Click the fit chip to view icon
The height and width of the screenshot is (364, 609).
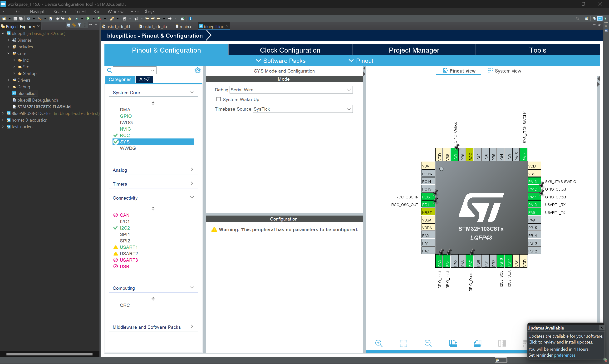click(403, 343)
